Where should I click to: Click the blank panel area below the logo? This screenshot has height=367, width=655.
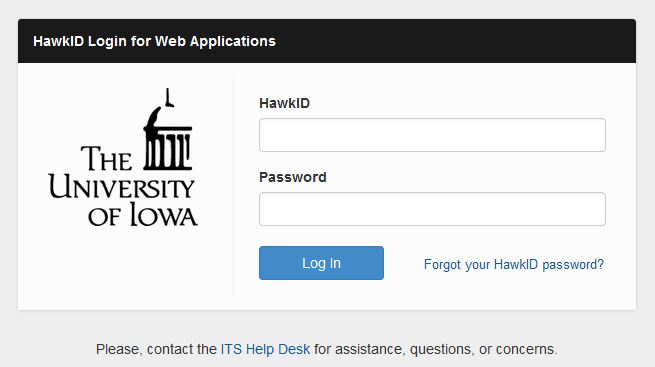click(123, 267)
